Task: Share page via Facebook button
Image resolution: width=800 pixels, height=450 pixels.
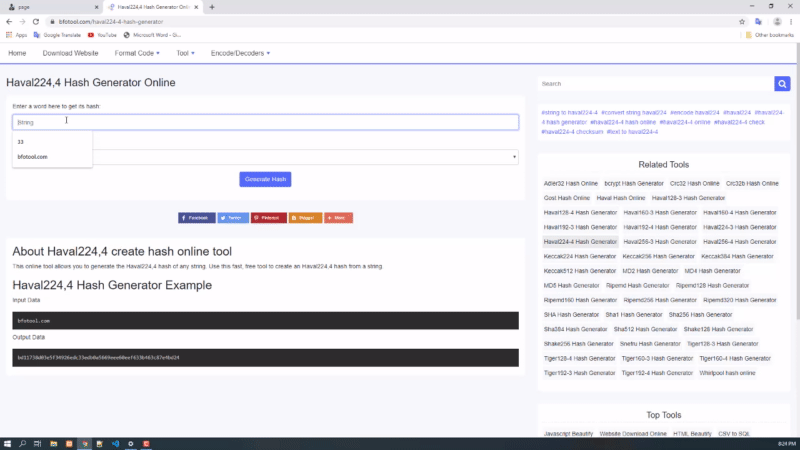Action: 196,217
